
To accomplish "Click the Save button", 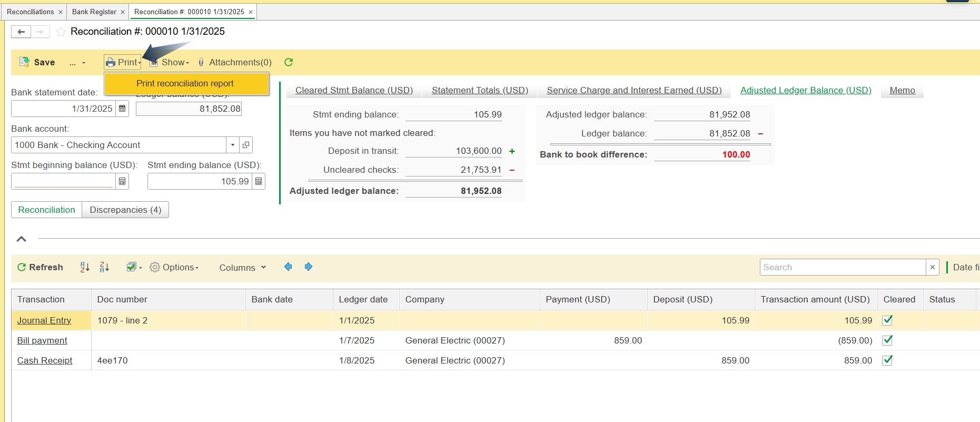I will 37,62.
